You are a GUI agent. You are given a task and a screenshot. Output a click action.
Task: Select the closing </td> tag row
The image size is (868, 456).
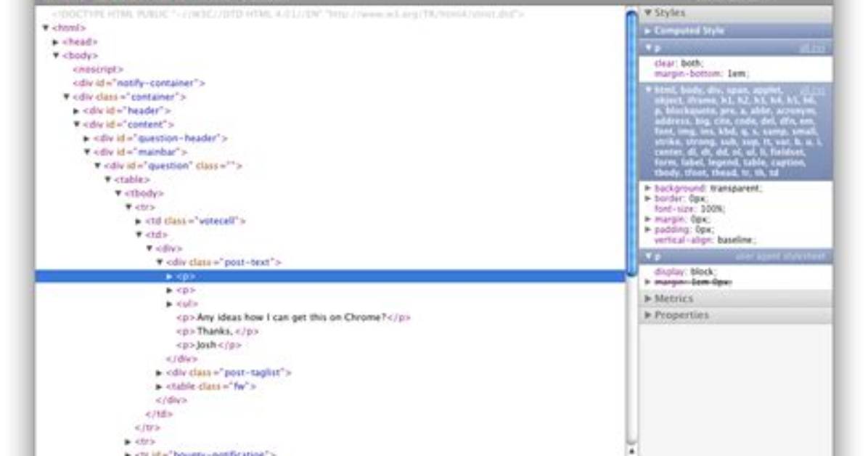[x=159, y=414]
